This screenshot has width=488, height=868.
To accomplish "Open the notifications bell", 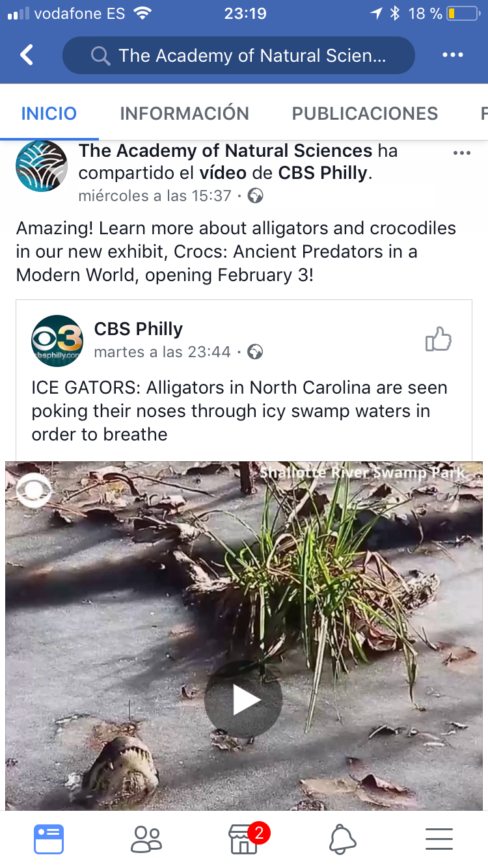I will click(x=342, y=839).
